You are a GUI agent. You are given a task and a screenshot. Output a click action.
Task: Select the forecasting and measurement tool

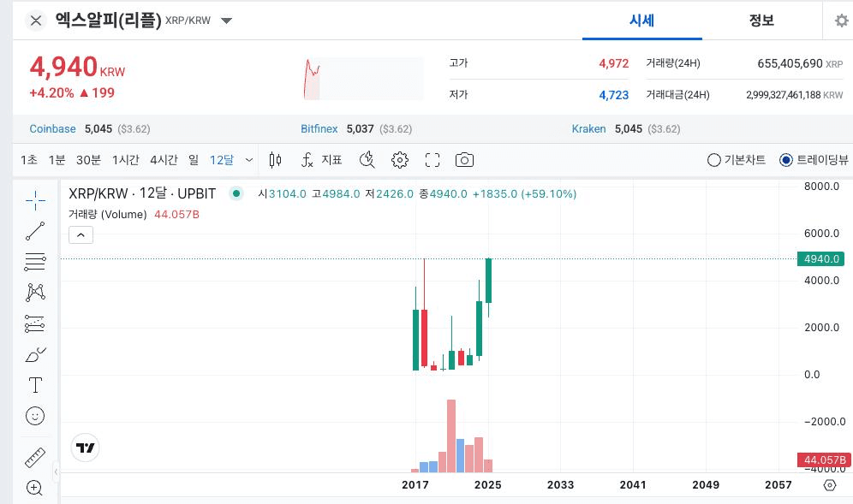(x=35, y=323)
